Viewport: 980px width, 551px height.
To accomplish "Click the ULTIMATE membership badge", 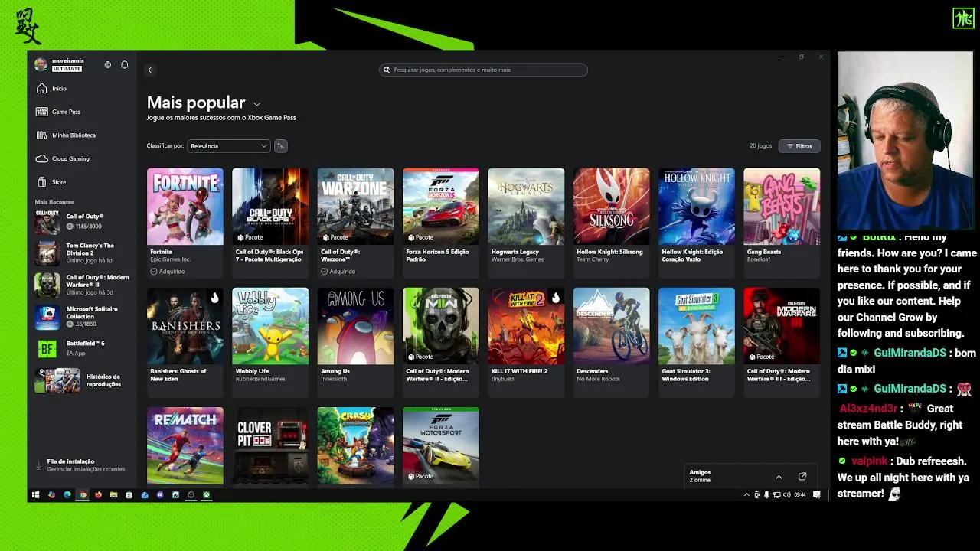I will [67, 69].
